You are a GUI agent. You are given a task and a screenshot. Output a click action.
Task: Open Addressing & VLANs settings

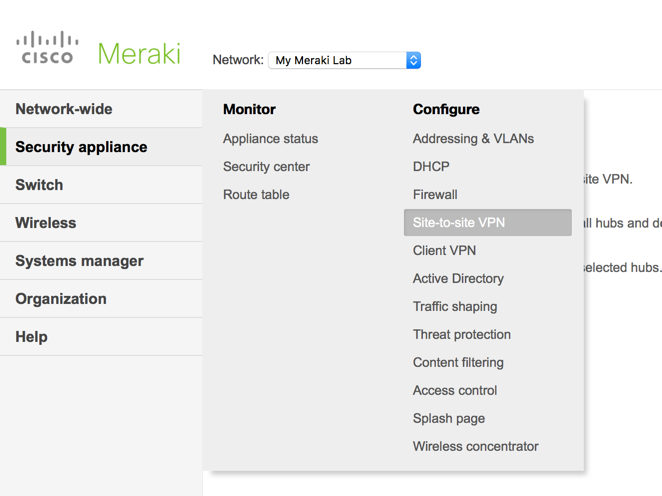(x=473, y=139)
